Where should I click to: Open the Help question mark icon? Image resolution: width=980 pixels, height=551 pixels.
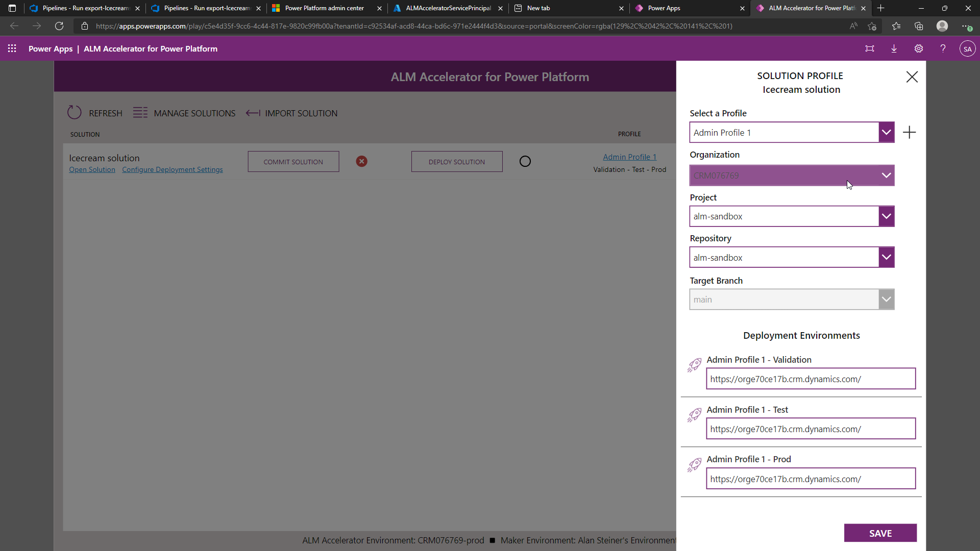pyautogui.click(x=943, y=48)
